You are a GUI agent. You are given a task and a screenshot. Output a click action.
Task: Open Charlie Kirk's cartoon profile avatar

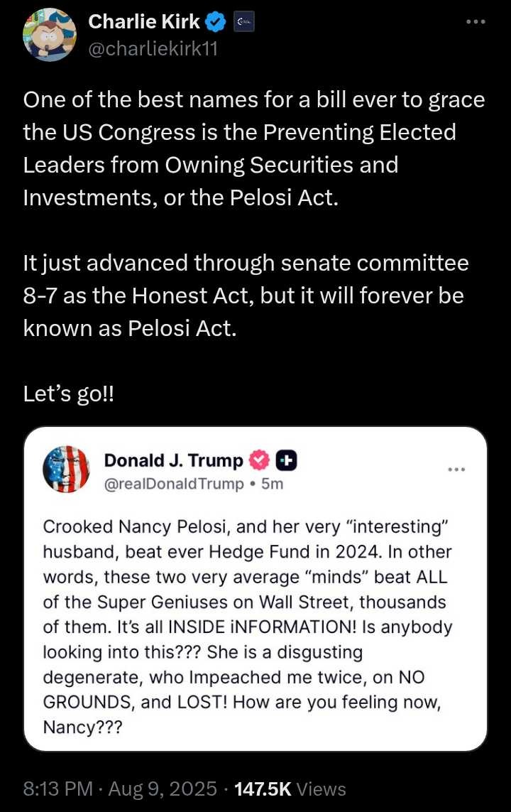point(50,36)
